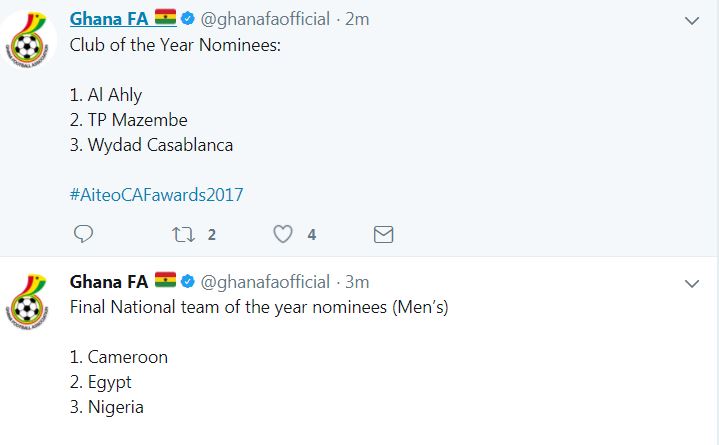Click the verified badge on the 2m tweet

(187, 20)
